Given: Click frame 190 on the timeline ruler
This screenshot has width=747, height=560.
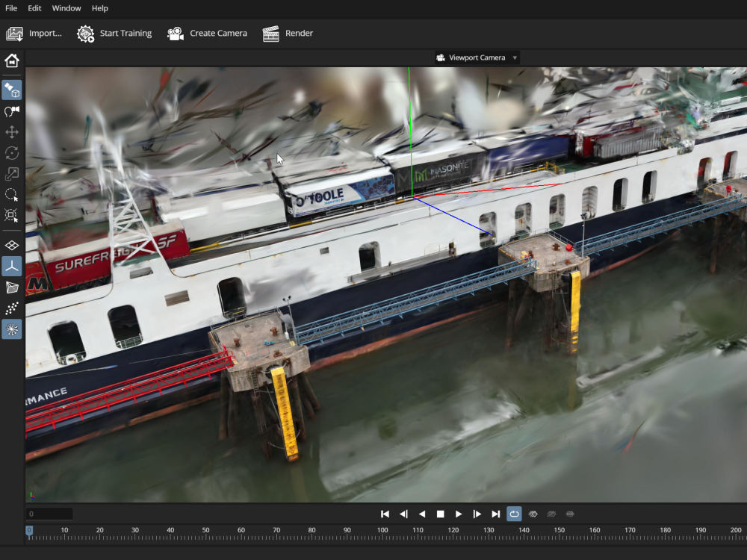Looking at the screenshot, I should coord(701,530).
